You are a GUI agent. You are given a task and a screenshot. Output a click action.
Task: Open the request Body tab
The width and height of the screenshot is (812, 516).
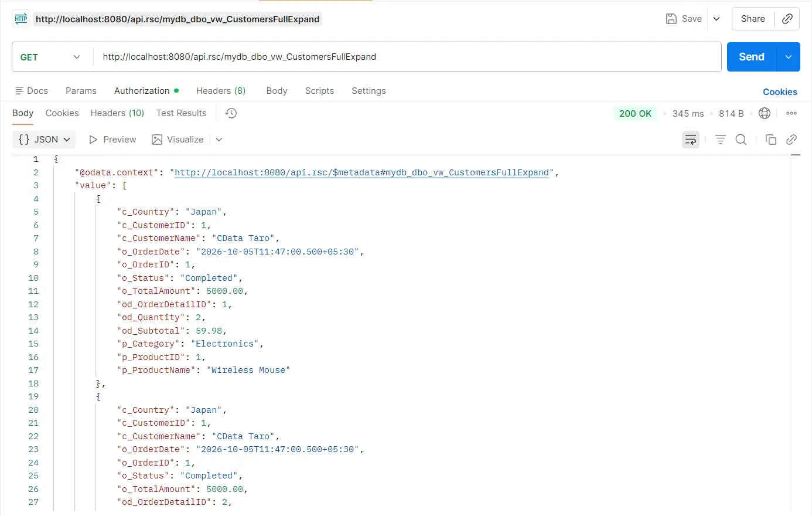[277, 91]
